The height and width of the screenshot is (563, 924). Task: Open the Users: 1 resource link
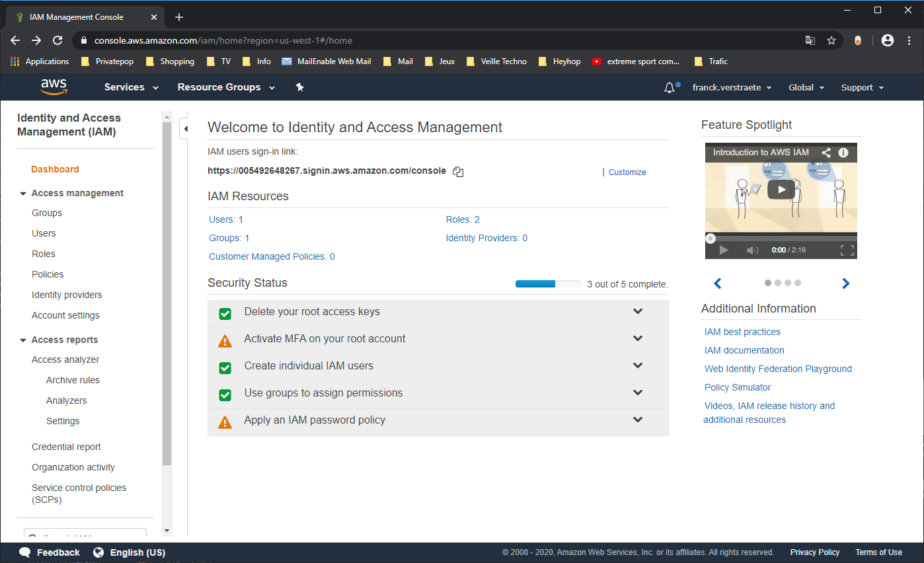pos(226,219)
